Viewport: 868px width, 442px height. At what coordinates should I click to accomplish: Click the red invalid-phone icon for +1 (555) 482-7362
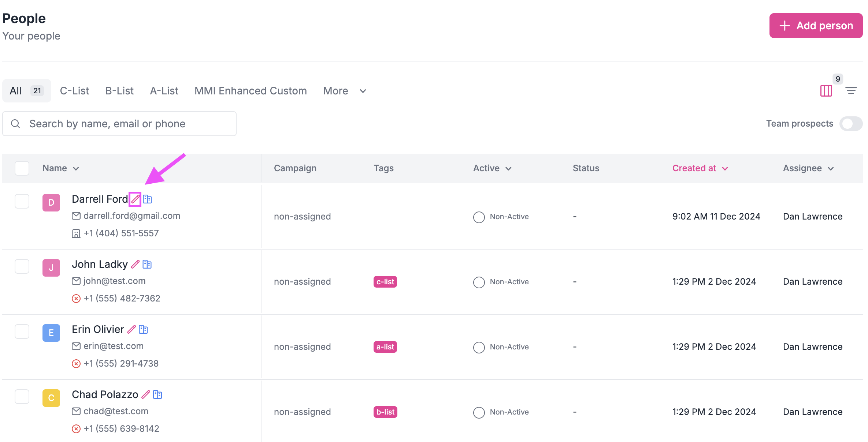76,299
